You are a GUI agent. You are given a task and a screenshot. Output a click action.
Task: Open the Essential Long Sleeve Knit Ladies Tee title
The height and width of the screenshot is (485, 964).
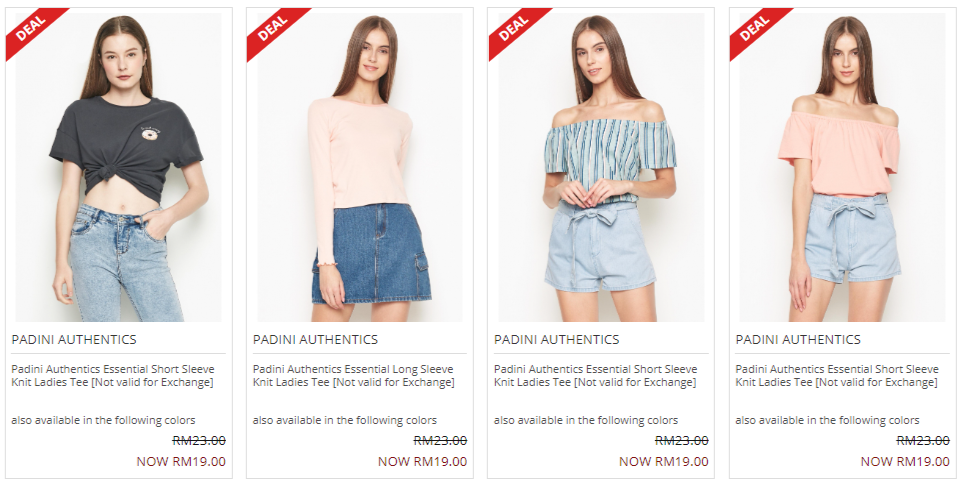(x=354, y=376)
